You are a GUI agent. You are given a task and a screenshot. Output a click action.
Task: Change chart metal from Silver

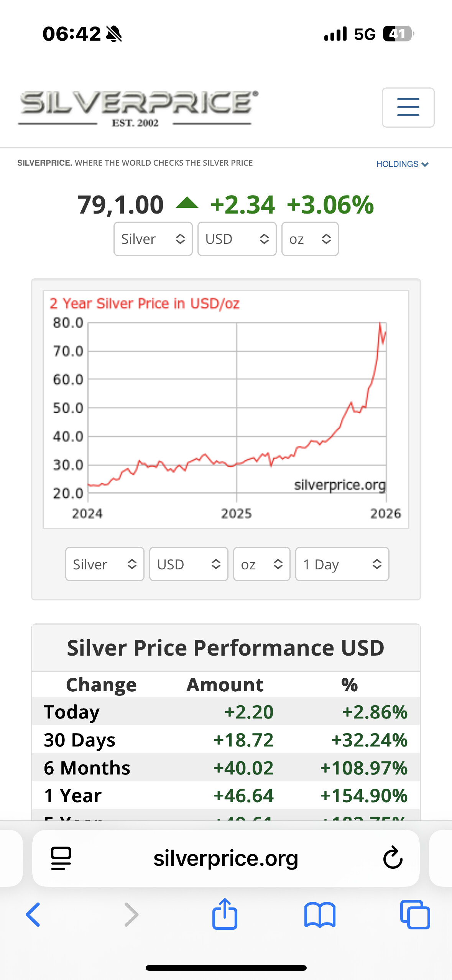point(105,564)
